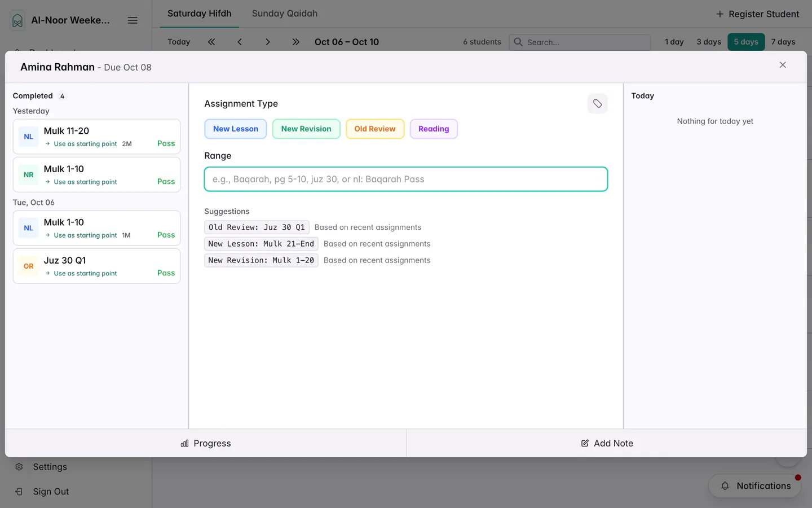Image resolution: width=812 pixels, height=508 pixels.
Task: Click the search magnifier icon
Action: click(518, 42)
